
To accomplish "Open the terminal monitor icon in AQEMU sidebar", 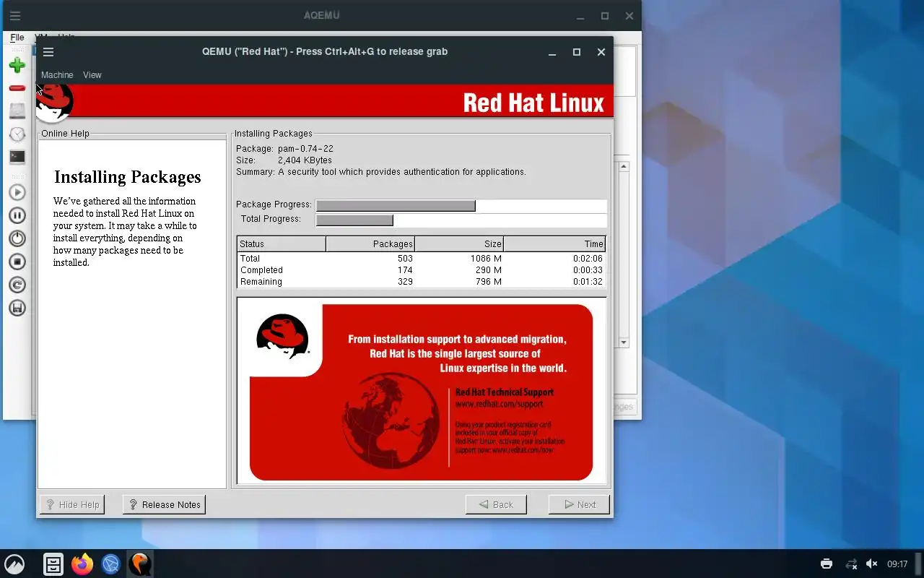I will 17,157.
